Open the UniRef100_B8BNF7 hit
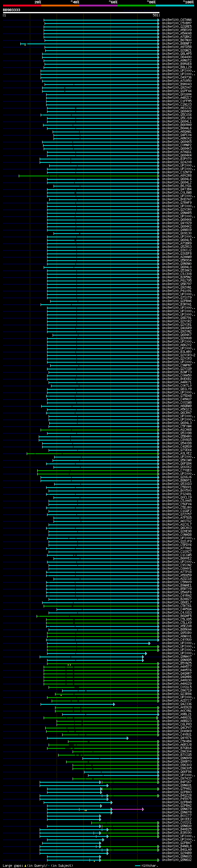Image resolution: width=197 pixels, height=868 pixels. (177, 43)
